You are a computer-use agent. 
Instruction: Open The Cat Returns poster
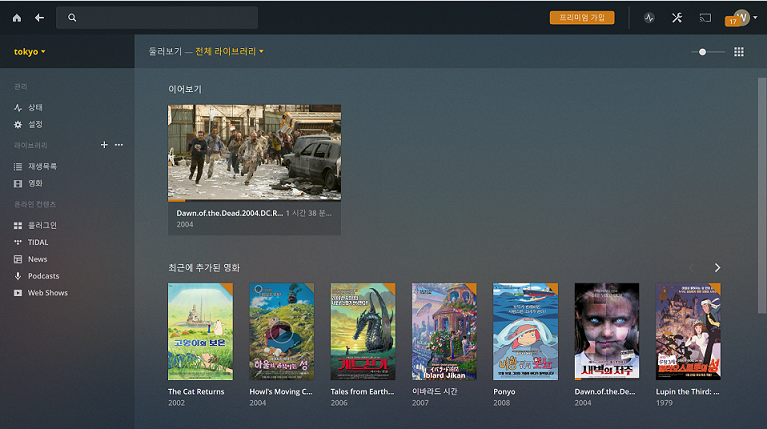point(201,331)
